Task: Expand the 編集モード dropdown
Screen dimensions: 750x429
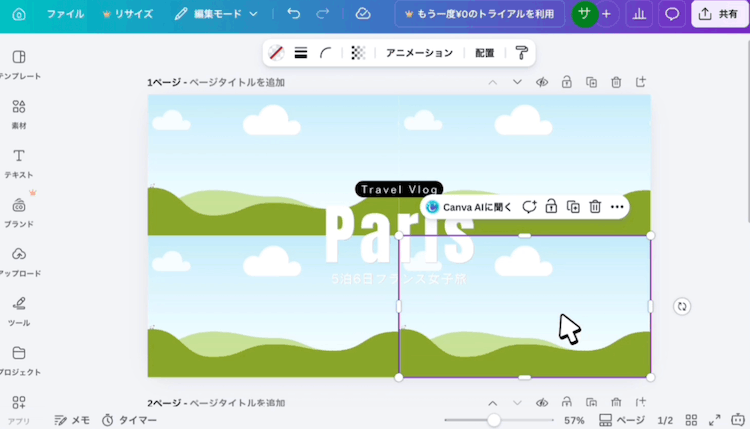Action: pyautogui.click(x=216, y=14)
